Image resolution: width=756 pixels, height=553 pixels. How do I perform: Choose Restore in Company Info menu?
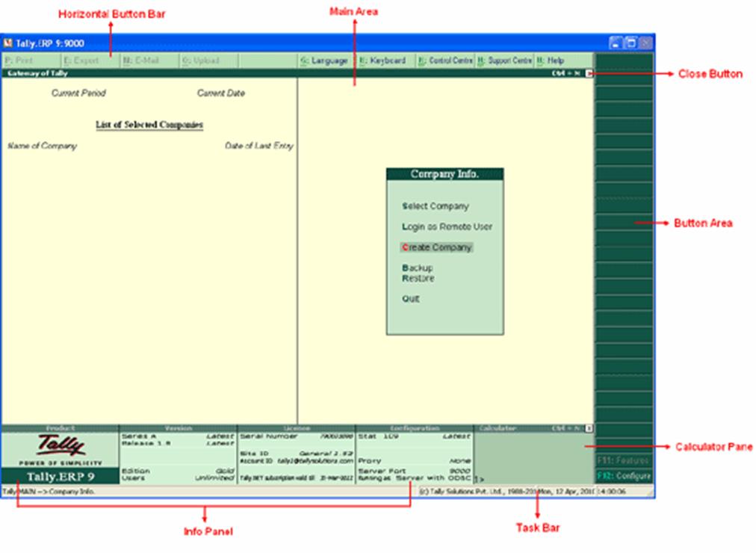pyautogui.click(x=418, y=278)
